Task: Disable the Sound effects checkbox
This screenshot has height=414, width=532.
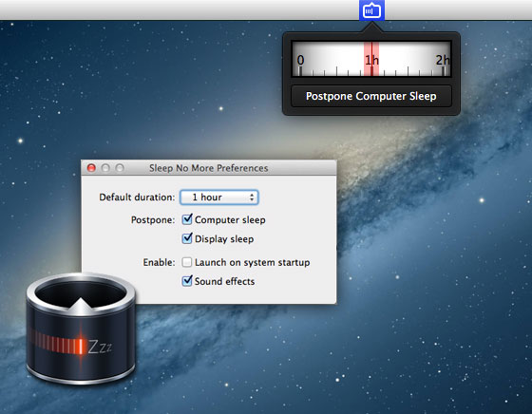Action: 187,281
